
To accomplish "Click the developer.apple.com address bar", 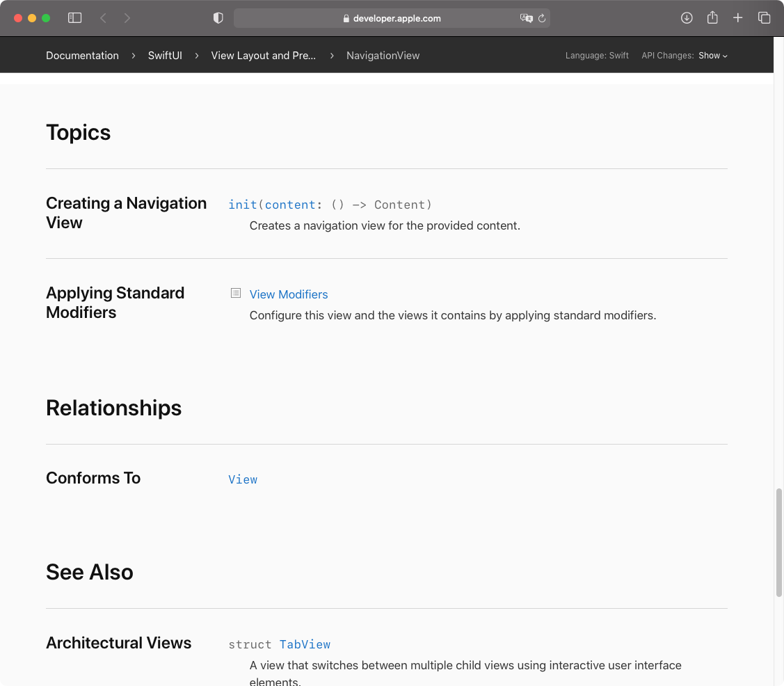I will coord(392,18).
